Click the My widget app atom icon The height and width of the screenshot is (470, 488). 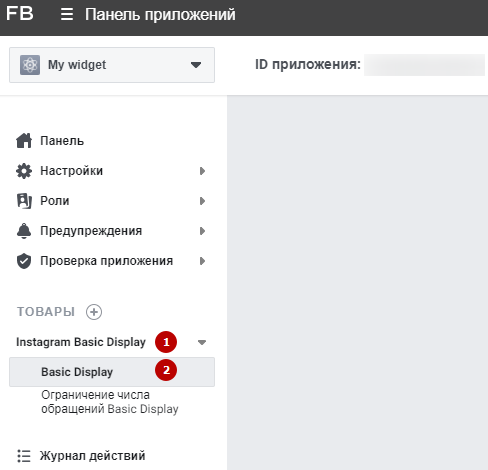30,65
